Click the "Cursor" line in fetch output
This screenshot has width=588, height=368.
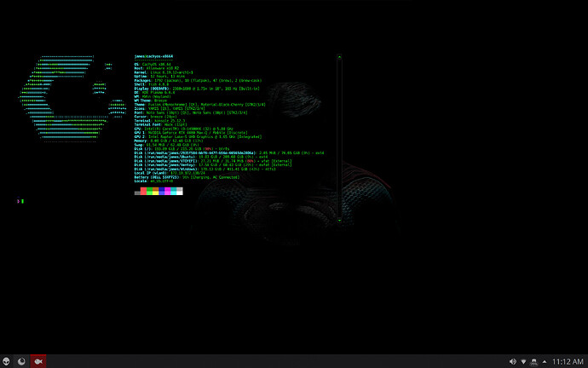coord(156,117)
